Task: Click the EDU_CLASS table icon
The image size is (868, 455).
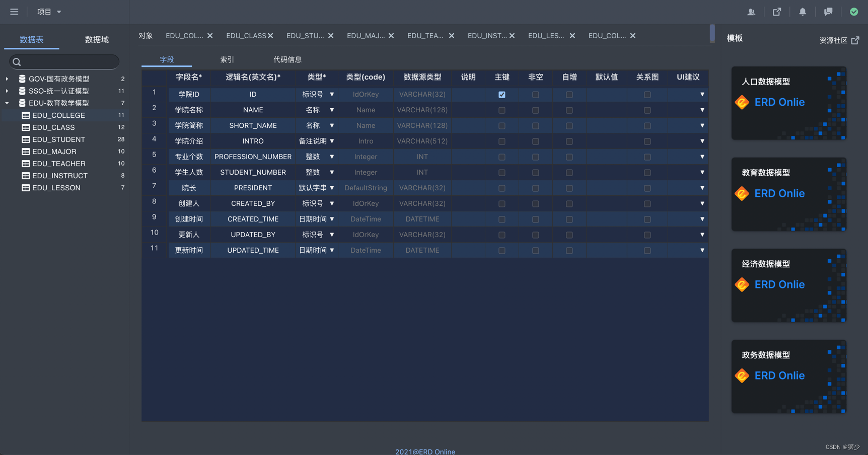Action: [26, 127]
